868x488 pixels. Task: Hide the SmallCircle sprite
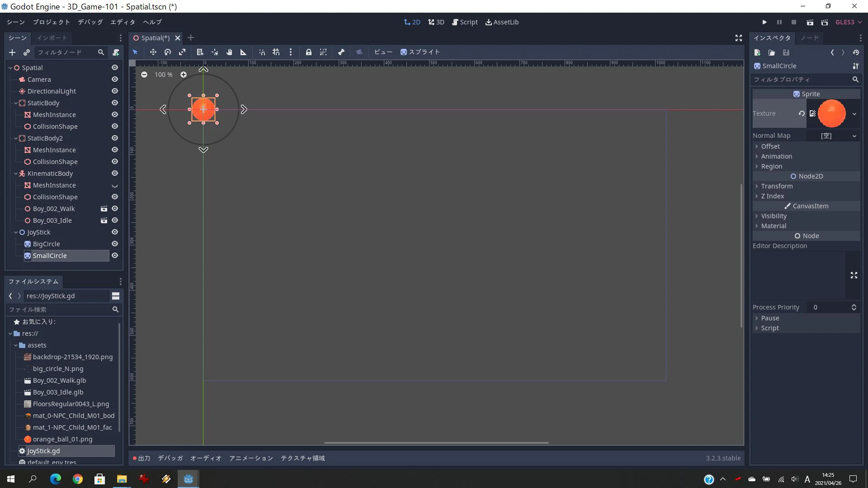(x=115, y=255)
